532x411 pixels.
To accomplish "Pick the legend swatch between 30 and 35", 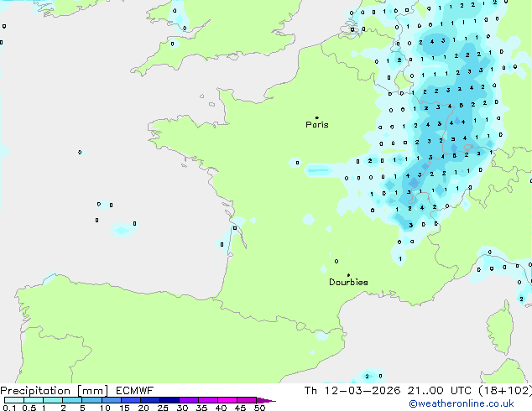I will (x=189, y=400).
